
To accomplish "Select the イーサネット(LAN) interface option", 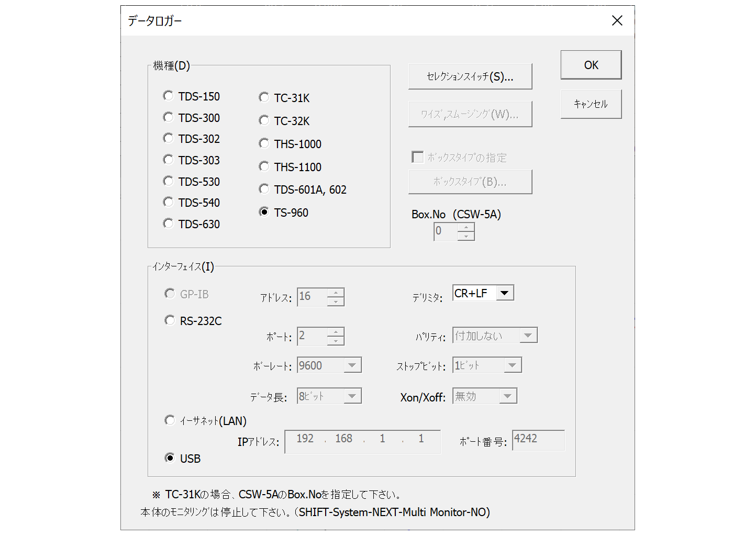I will (x=170, y=420).
